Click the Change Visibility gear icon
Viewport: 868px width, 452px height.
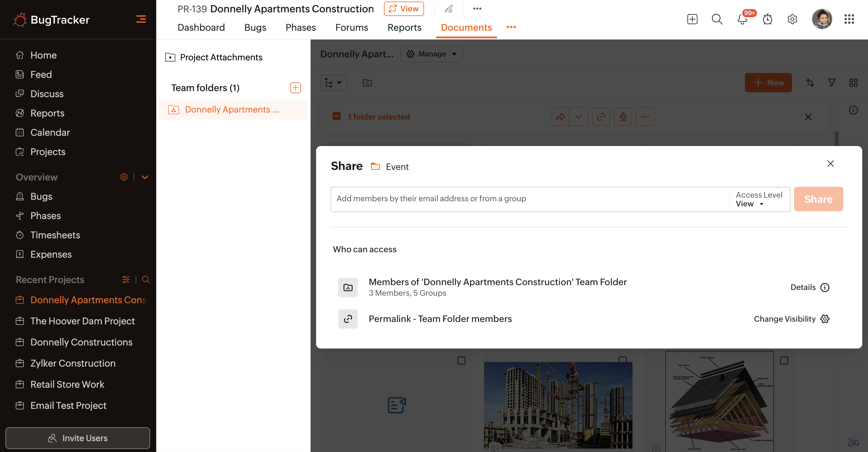825,319
